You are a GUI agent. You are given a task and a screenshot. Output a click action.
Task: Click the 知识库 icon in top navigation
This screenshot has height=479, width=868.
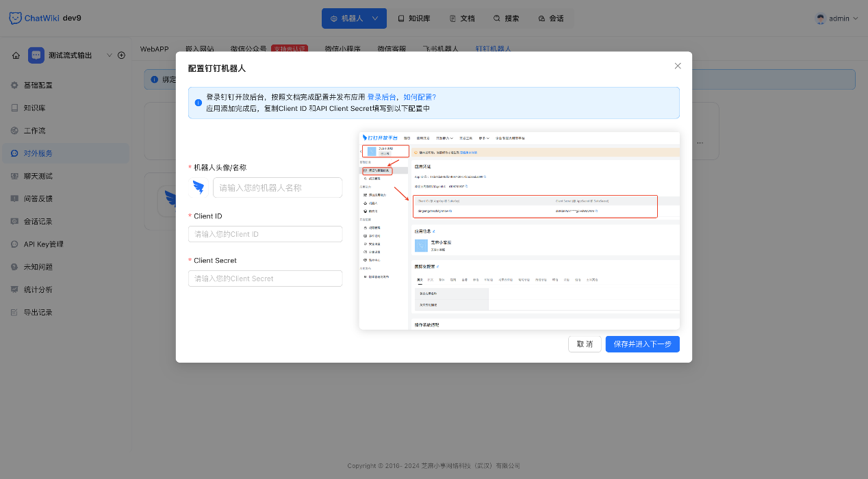pos(402,18)
